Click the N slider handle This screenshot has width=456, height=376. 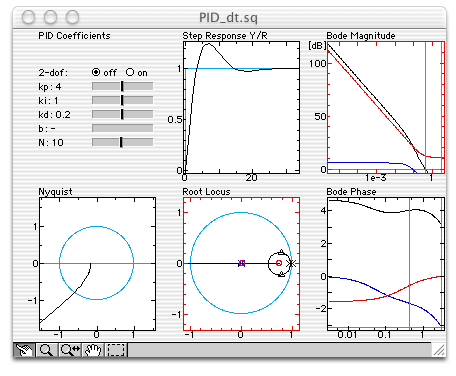point(121,142)
